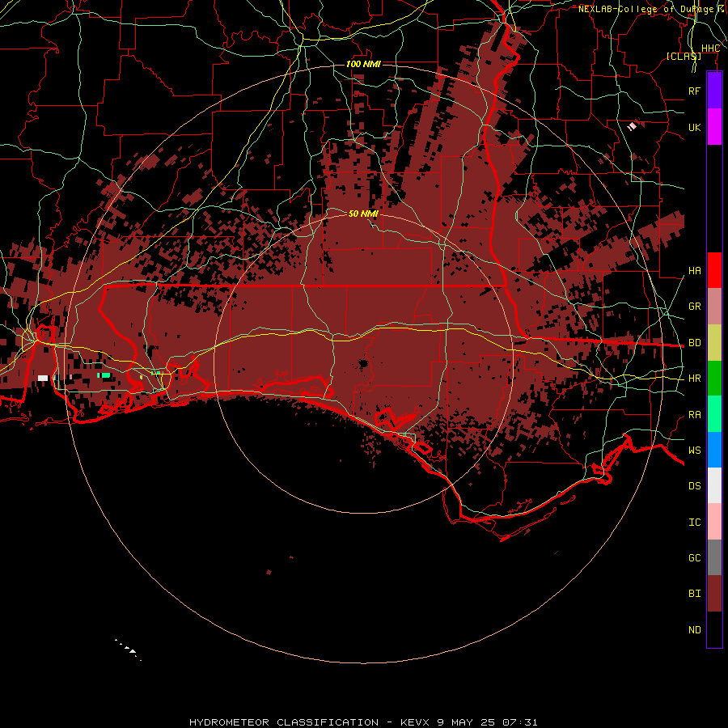Click the HHC product code text
Viewport: 728px width, 728px height.
coord(710,49)
